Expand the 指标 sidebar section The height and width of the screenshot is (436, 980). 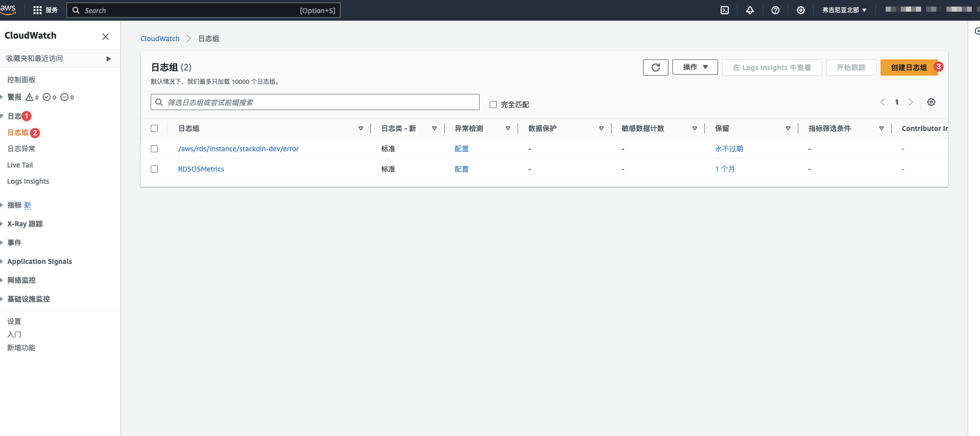point(2,205)
